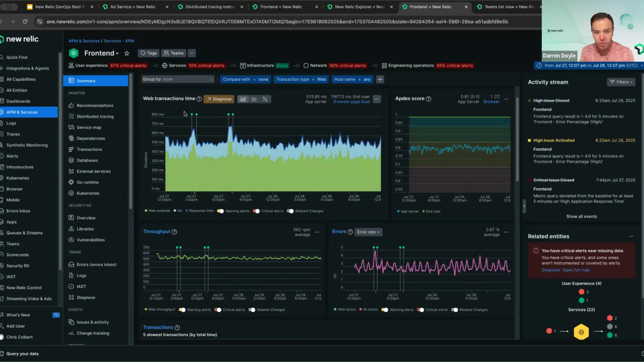Open full map link
This screenshot has height=362, width=644.
pos(576,270)
